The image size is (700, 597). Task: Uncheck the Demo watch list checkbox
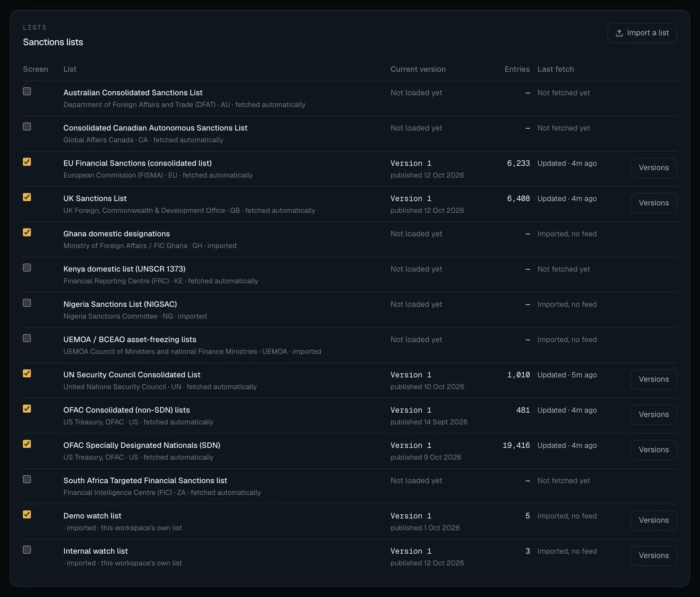(x=27, y=514)
